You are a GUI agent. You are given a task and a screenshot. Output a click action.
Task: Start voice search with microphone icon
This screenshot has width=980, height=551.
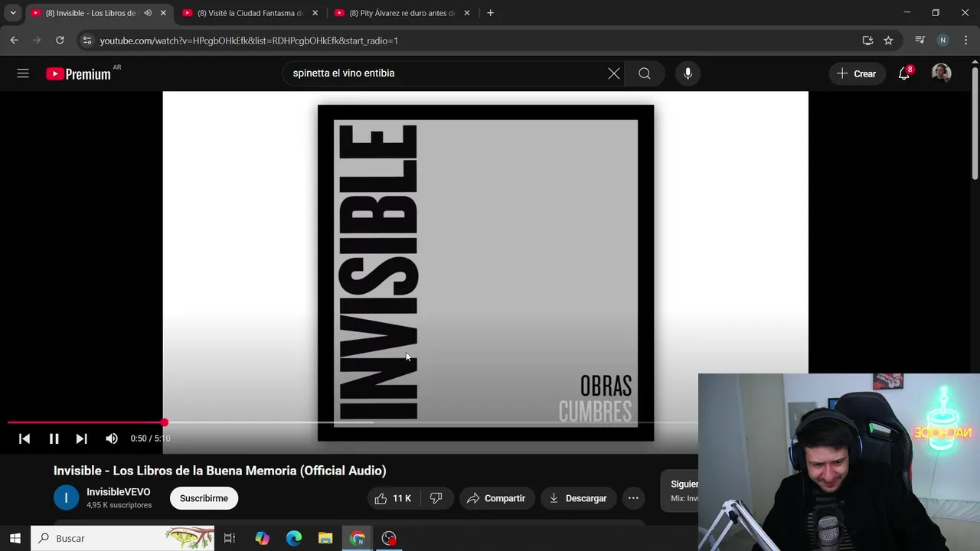pyautogui.click(x=688, y=73)
